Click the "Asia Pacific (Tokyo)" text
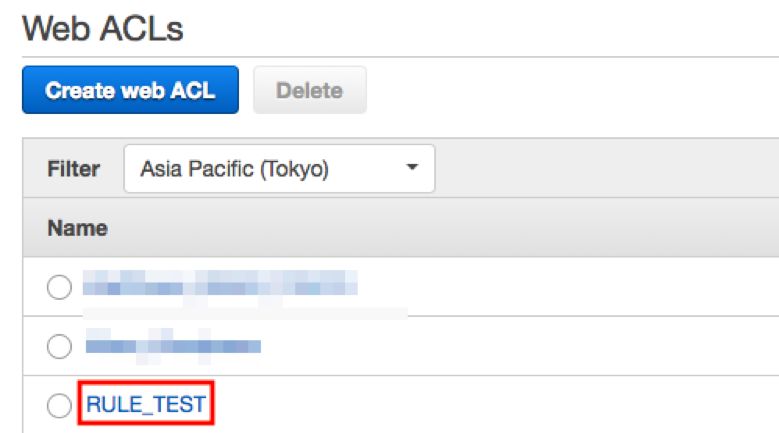The height and width of the screenshot is (433, 779). 234,169
